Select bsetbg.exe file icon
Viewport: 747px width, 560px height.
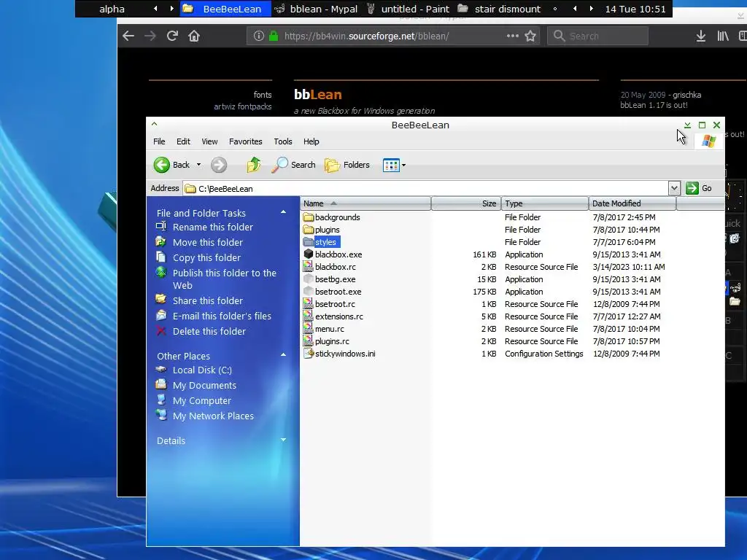click(309, 279)
